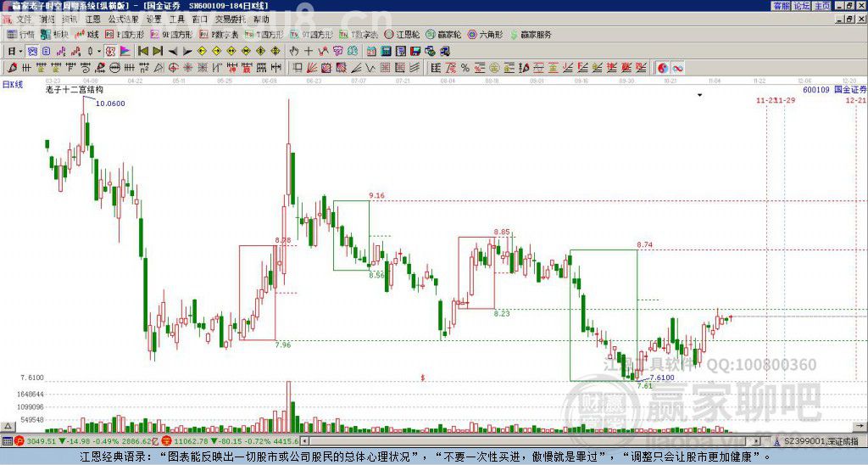
Task: Click the jump-to-first-bar icon
Action: pyautogui.click(x=142, y=51)
